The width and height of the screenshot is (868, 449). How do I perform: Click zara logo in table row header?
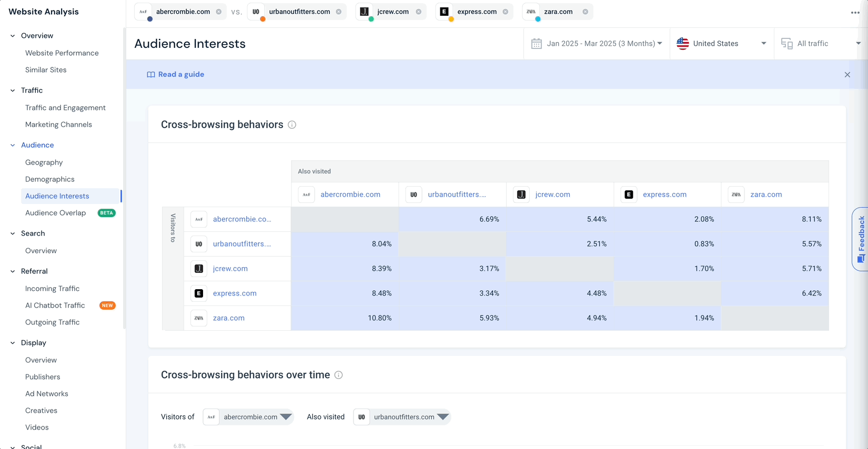(199, 318)
